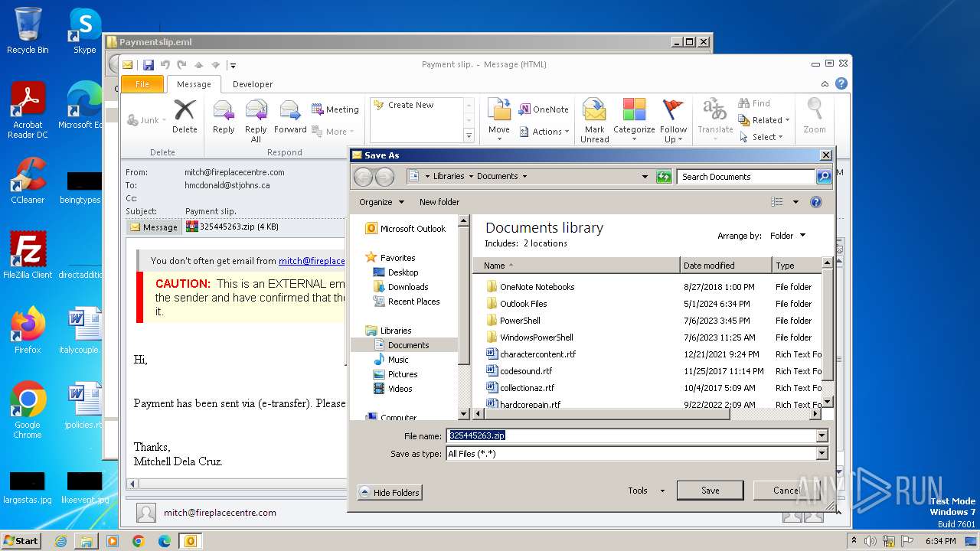The image size is (980, 551).
Task: Open the Organize dropdown menu
Action: click(381, 202)
